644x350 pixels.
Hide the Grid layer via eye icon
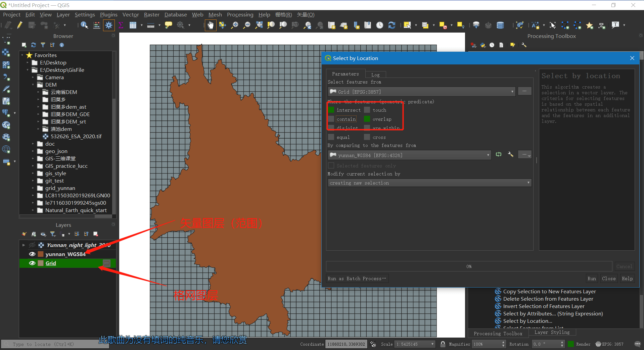pyautogui.click(x=32, y=263)
